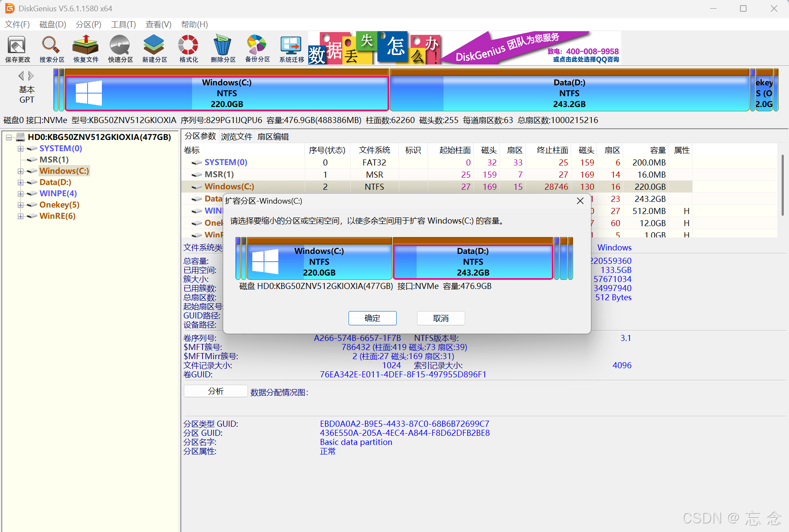Select the SYSTEM(0) row in partition table
Screen dimensions: 789x532
[x=436, y=162]
